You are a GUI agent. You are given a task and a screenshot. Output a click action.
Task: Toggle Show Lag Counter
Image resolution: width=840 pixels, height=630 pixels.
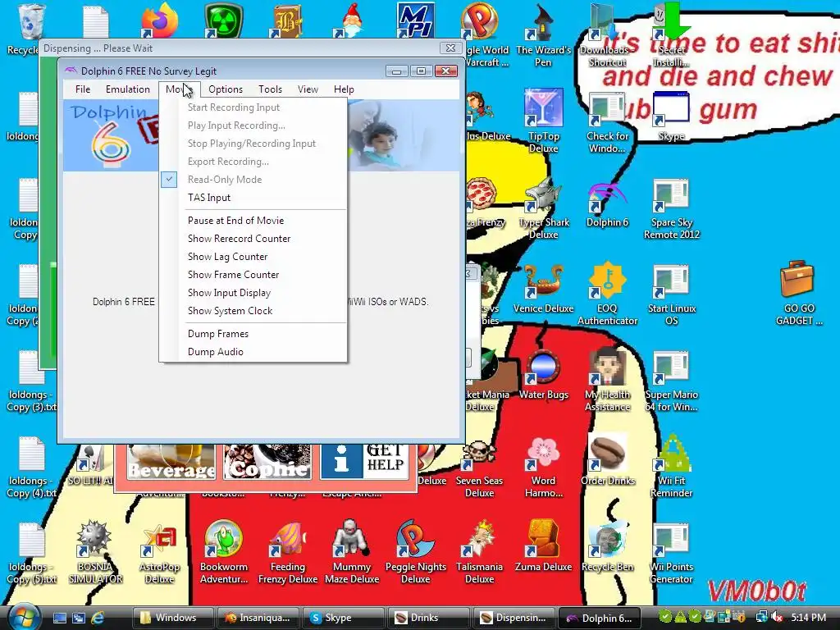(253, 257)
